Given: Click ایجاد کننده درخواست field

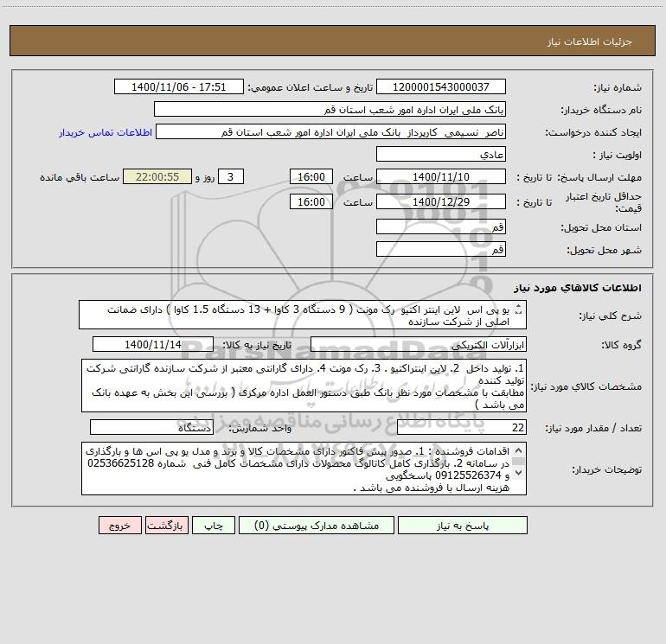Looking at the screenshot, I should click(x=331, y=131).
